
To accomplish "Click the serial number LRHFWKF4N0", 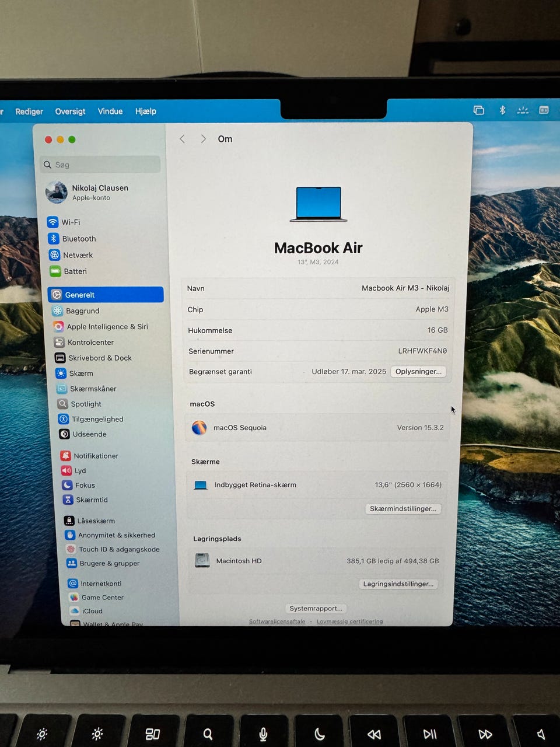I will point(422,351).
